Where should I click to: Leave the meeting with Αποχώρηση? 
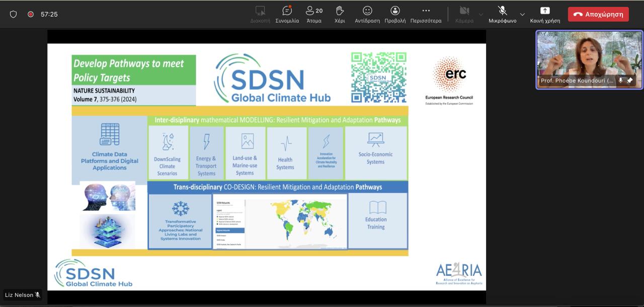click(x=598, y=14)
